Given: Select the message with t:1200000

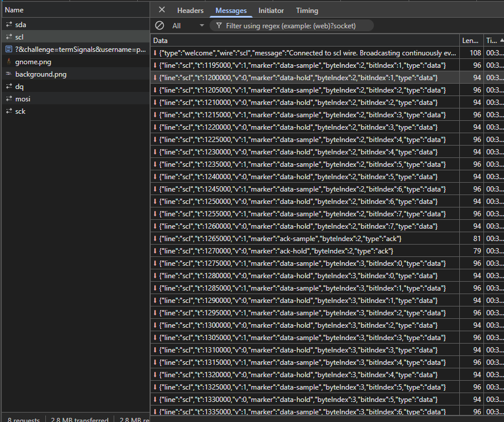Looking at the screenshot, I should point(327,78).
